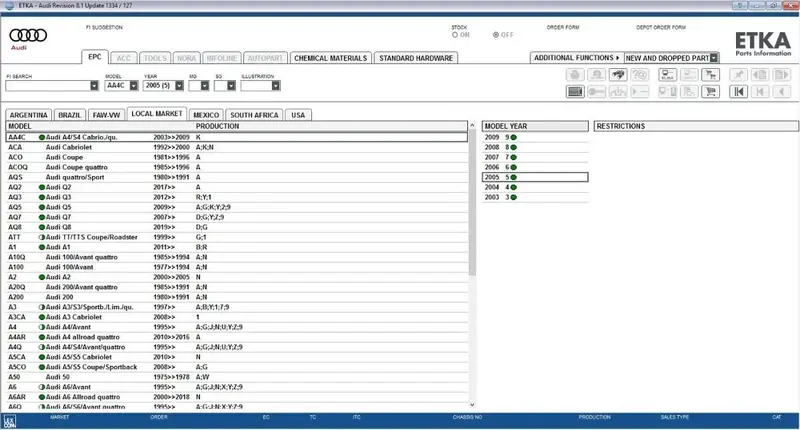This screenshot has width=800, height=430.
Task: Open the MG dropdown
Action: point(205,86)
